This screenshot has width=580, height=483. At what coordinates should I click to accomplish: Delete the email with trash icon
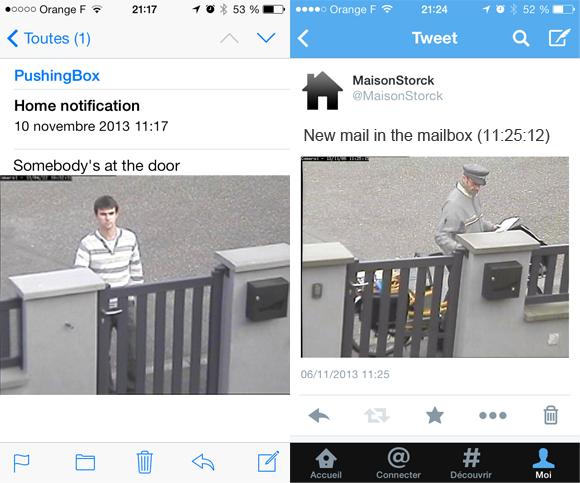(x=144, y=462)
